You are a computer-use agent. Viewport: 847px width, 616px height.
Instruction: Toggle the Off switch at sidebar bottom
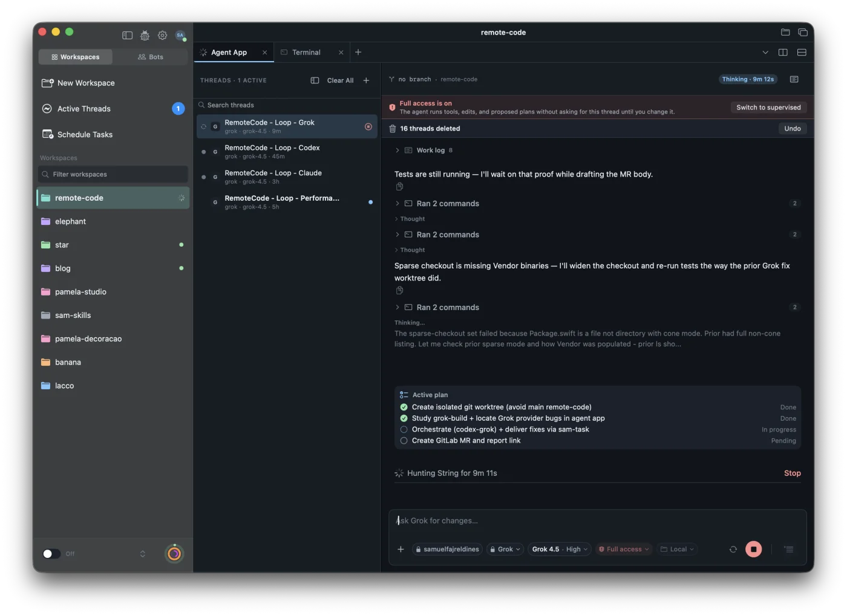click(x=51, y=554)
